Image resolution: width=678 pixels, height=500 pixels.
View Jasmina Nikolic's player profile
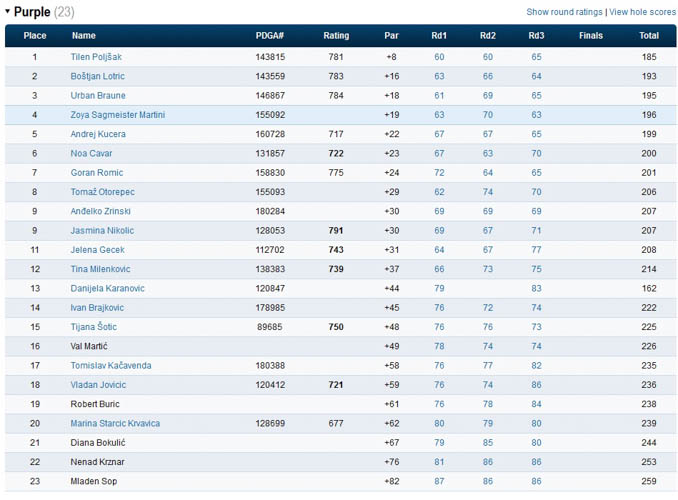click(x=102, y=230)
